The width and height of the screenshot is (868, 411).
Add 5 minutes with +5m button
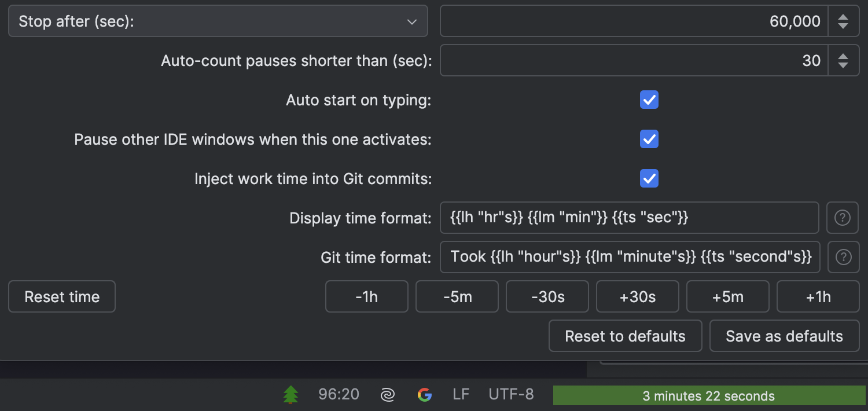727,297
